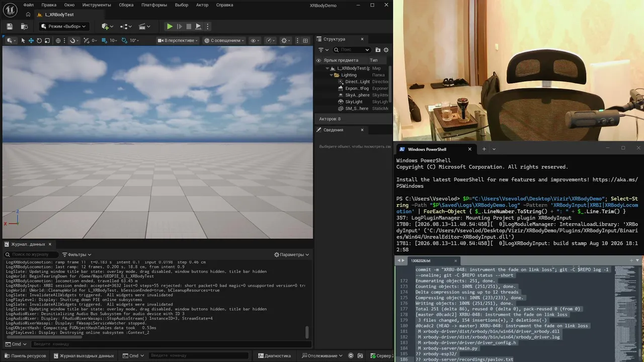Open the 'С освещением' view mode dropdown
This screenshot has width=644, height=362.
pos(224,40)
